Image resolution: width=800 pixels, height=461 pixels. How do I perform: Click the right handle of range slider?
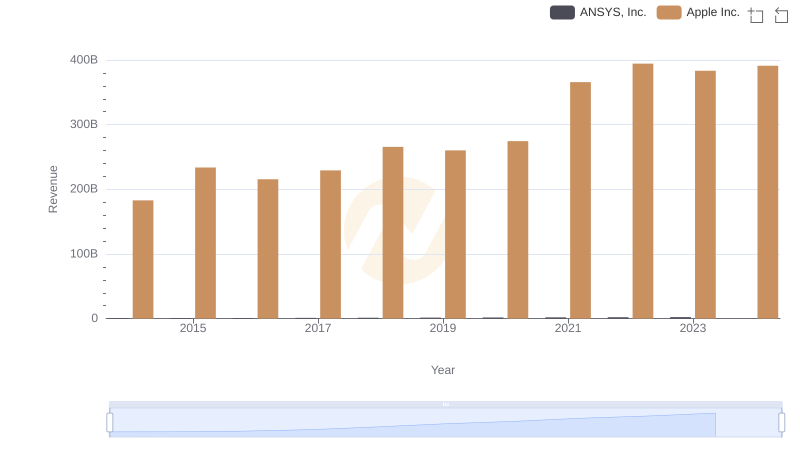click(x=782, y=423)
